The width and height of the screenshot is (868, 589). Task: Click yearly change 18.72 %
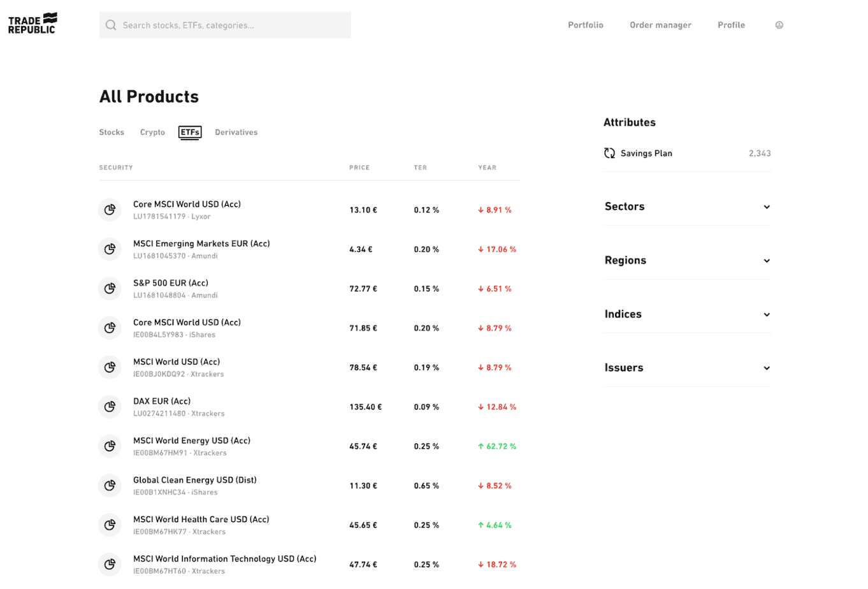point(497,565)
